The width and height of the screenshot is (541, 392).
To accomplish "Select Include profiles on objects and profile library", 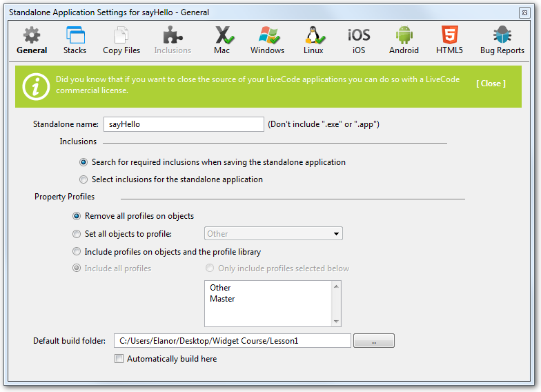I will (77, 252).
